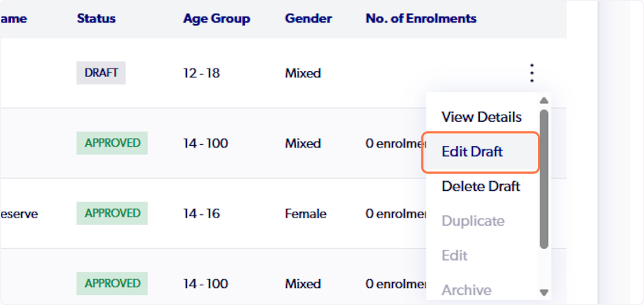Click the greyed-out Duplicate menu entry
Screen dimensions: 644x305
473,221
